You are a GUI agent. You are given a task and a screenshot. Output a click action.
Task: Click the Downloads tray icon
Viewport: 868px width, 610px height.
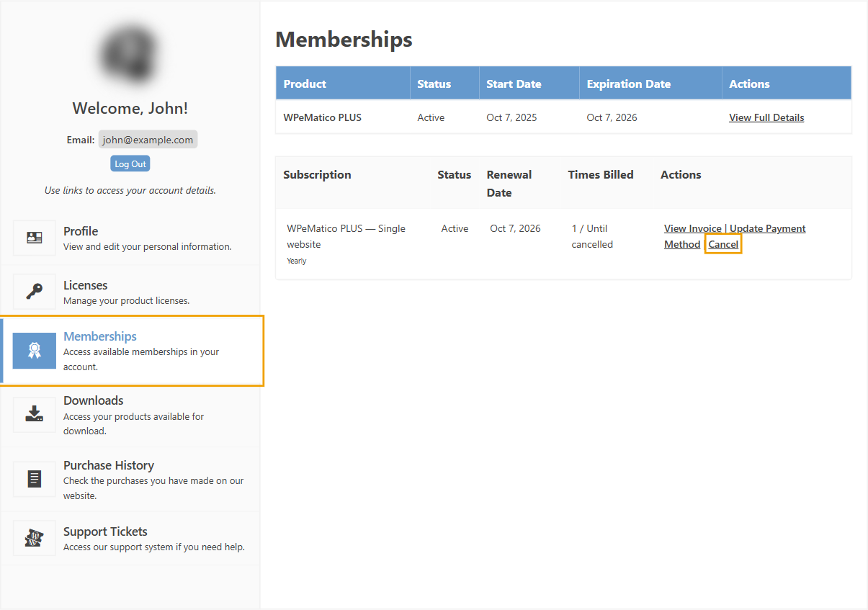point(34,414)
